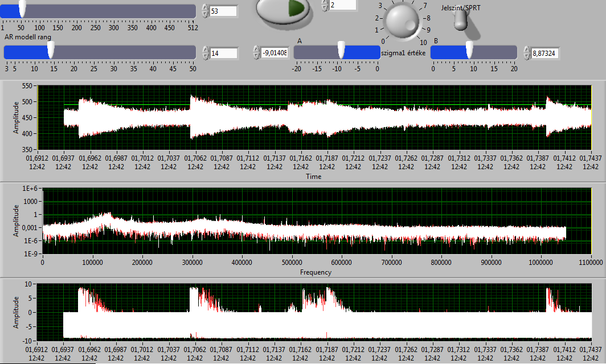This screenshot has width=606, height=364.
Task: Click the 'B' label above the B slider
Action: click(x=436, y=40)
